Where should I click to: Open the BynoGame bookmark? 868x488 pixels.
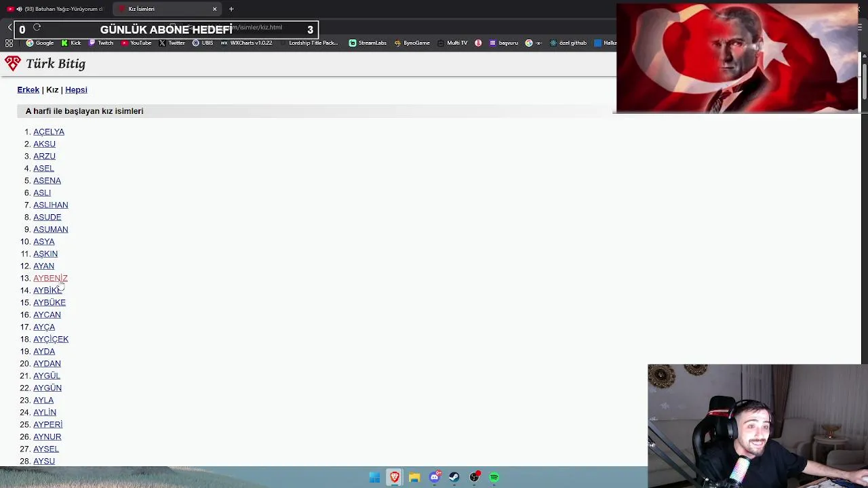(x=412, y=43)
